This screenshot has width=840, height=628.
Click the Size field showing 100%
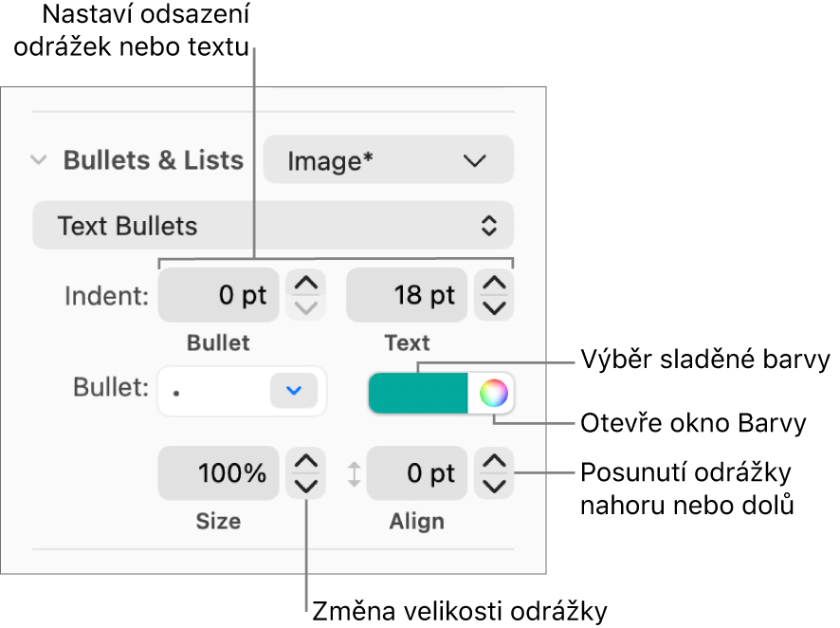218,473
